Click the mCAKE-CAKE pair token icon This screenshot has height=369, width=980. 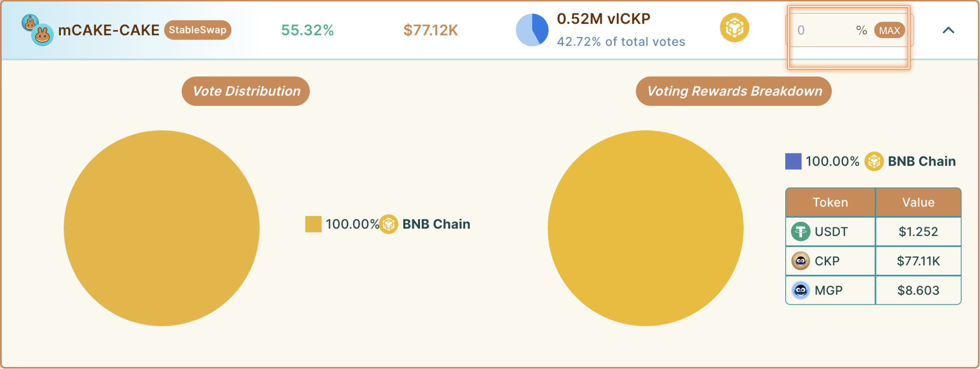click(38, 30)
